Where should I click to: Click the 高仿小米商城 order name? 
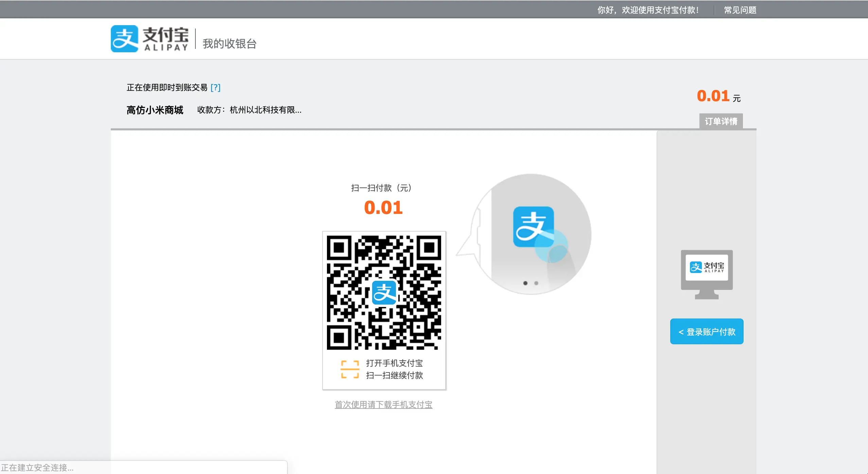tap(155, 110)
